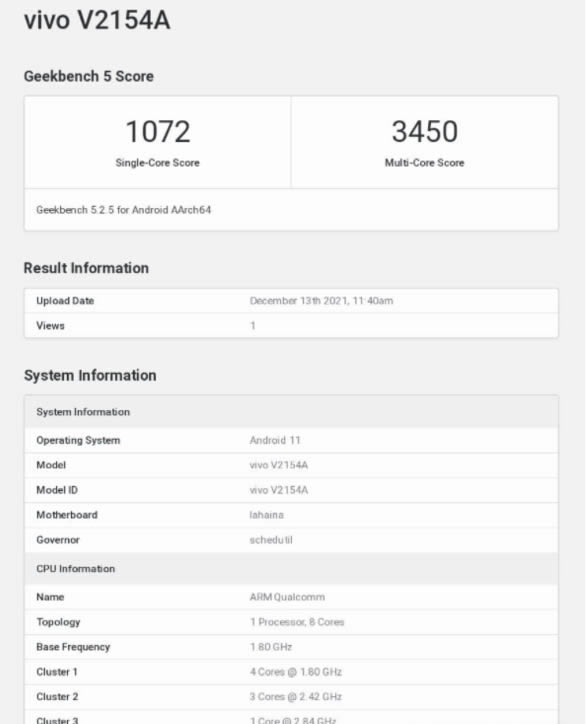Select the Motherboard value lahaina
The height and width of the screenshot is (724, 586).
click(266, 515)
